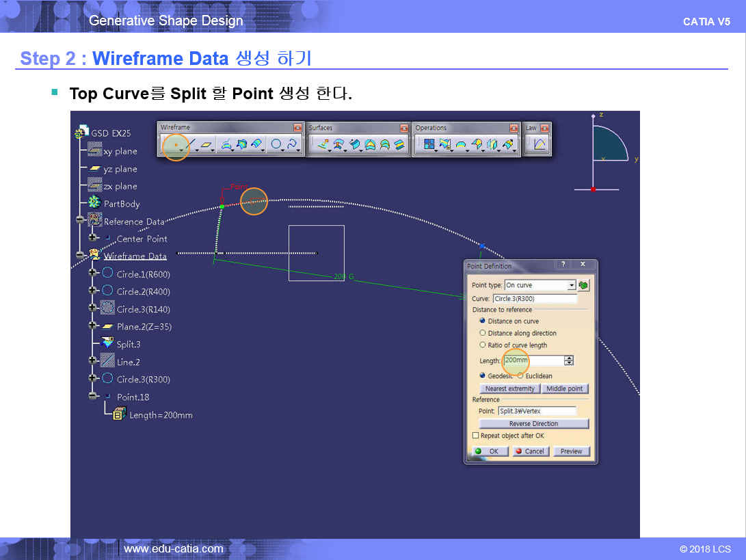Select the Line tool in Wireframe toolbar
746x560 pixels.
pyautogui.click(x=191, y=144)
